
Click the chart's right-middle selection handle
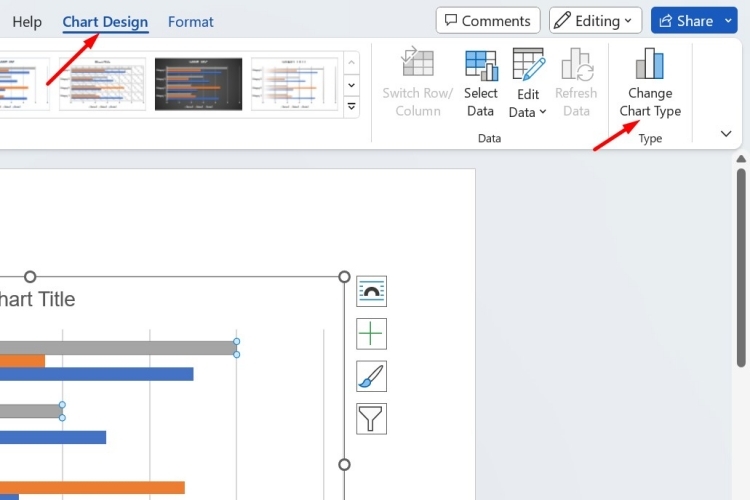344,465
